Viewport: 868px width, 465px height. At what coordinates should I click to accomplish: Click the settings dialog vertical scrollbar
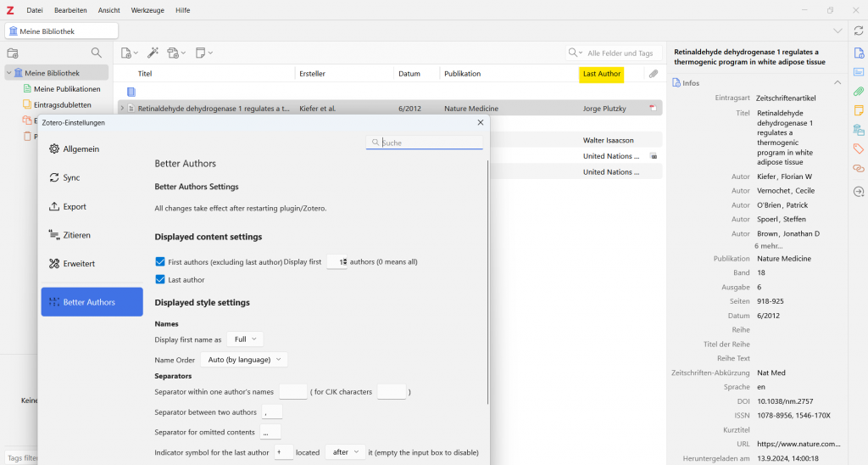click(487, 283)
